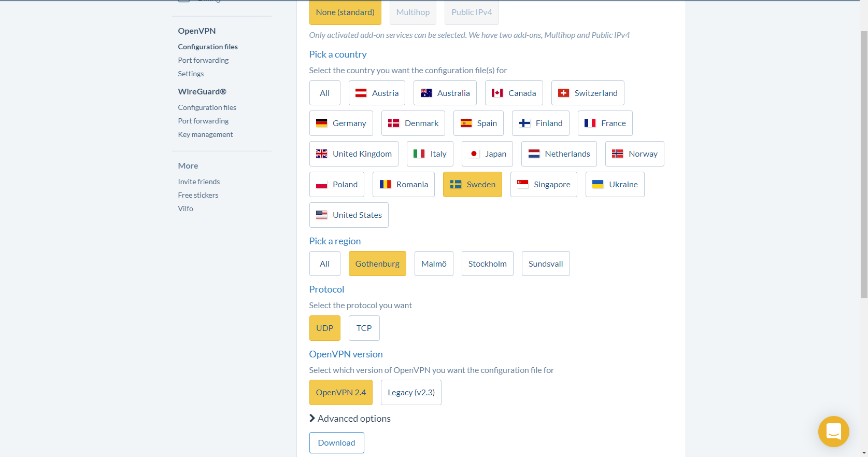Screen dimensions: 868x457
Task: Select None (standard) add-on option
Action: (x=345, y=12)
